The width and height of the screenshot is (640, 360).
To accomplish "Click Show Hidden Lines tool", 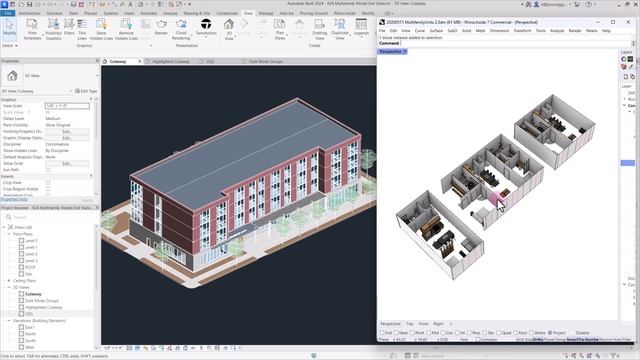I will pyautogui.click(x=101, y=29).
